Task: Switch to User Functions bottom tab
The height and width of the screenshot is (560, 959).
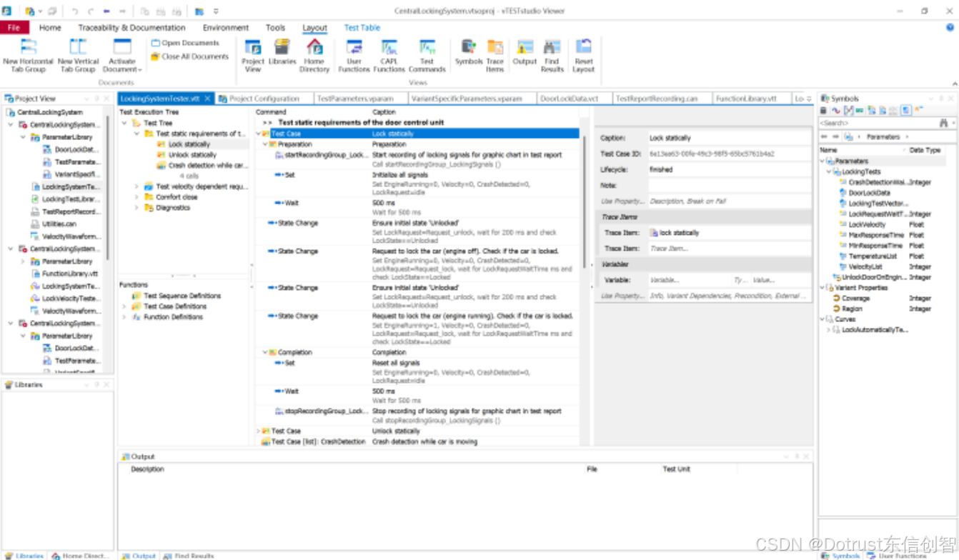Action: (897, 556)
